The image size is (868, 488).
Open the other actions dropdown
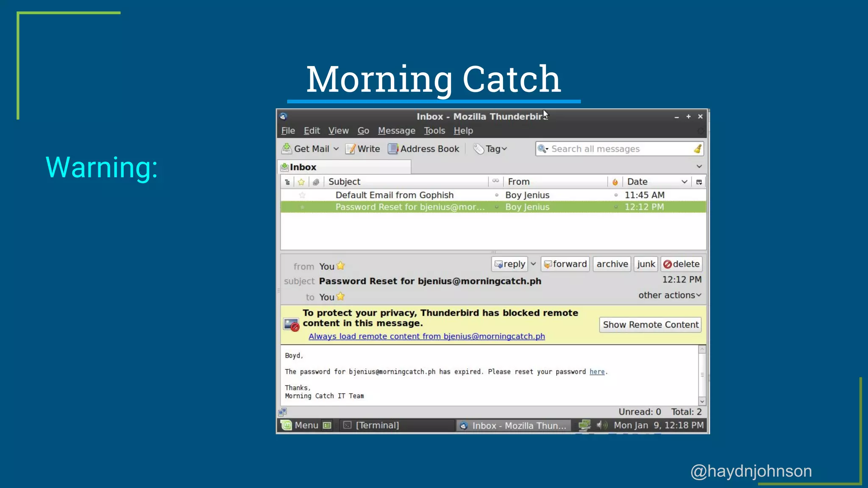point(670,295)
